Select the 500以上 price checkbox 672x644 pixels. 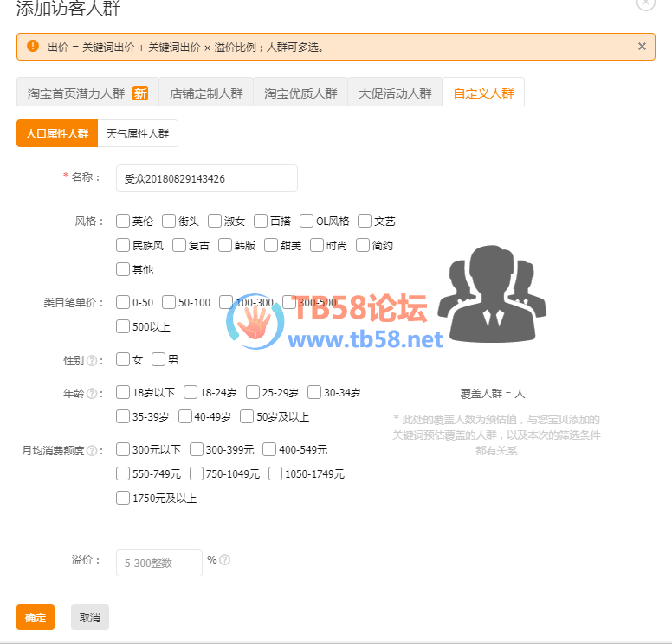[123, 326]
